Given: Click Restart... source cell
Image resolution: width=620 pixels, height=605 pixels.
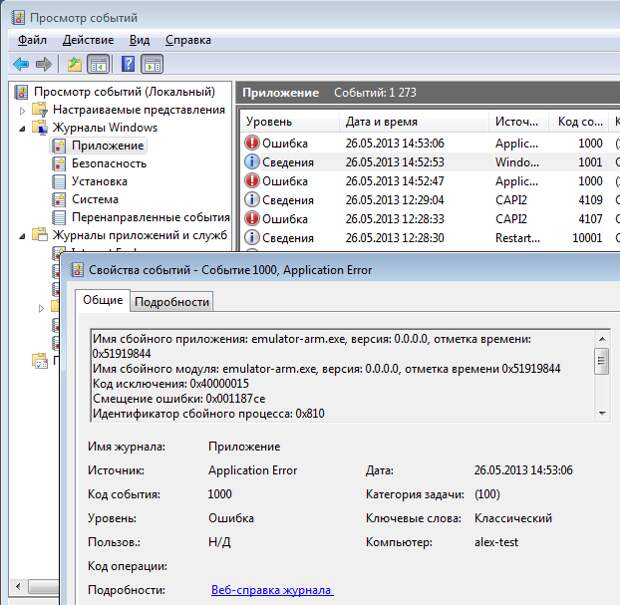Looking at the screenshot, I should (517, 237).
